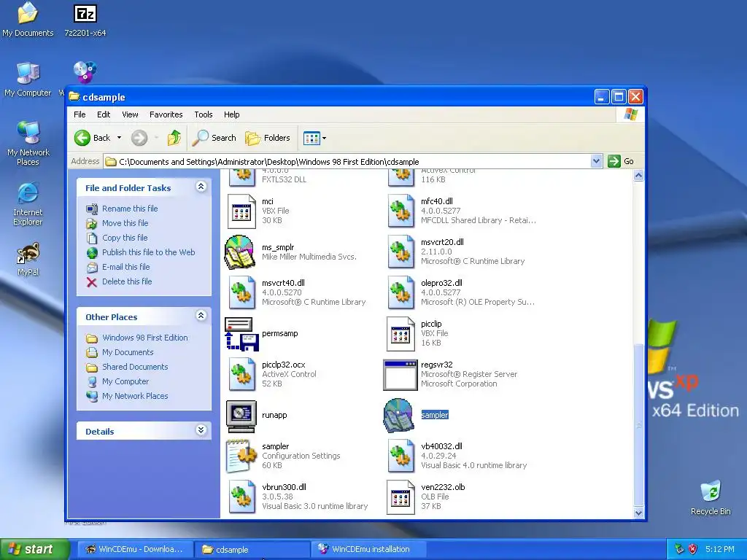Select the regsvr32 application icon
Viewport: 747px width, 560px height.
pyautogui.click(x=400, y=375)
